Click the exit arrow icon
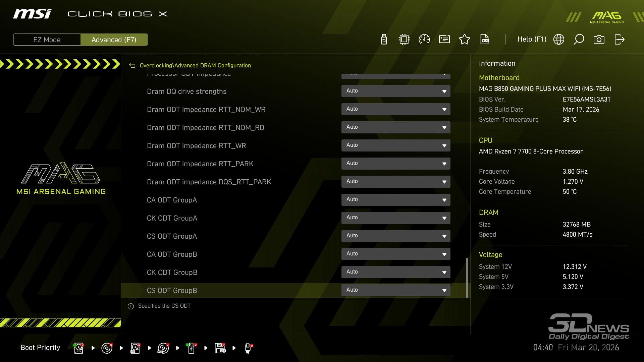 [619, 40]
